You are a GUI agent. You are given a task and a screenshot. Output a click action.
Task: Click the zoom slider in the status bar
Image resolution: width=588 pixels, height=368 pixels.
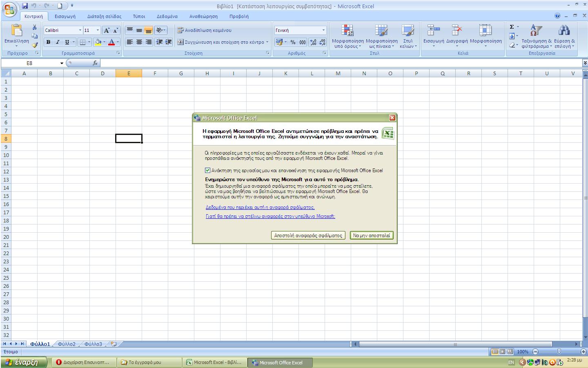click(x=559, y=352)
